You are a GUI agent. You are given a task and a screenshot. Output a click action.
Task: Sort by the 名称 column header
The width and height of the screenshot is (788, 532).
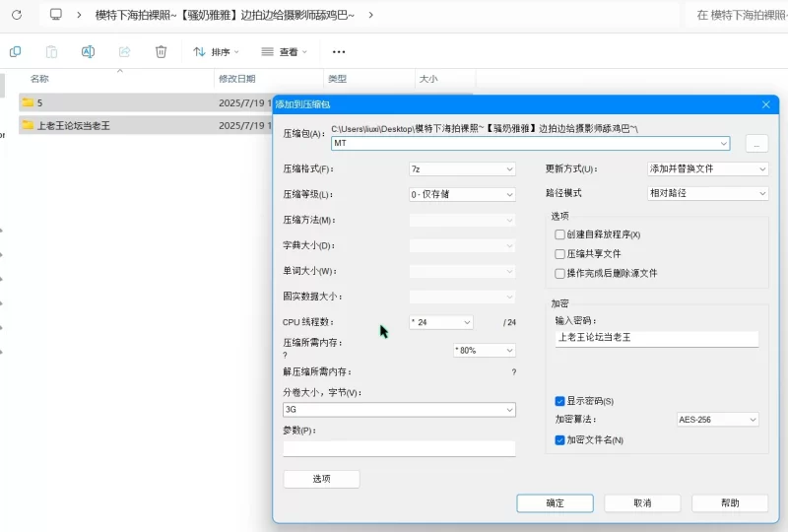39,79
